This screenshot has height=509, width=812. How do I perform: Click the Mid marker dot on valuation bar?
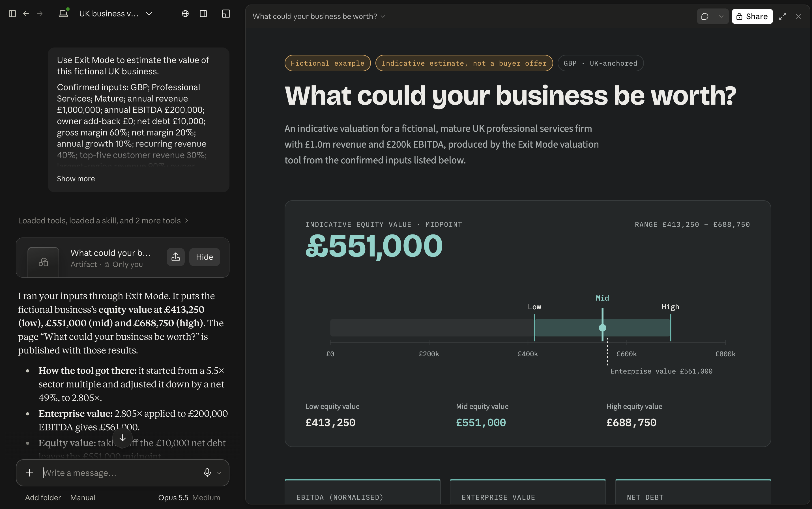(603, 327)
